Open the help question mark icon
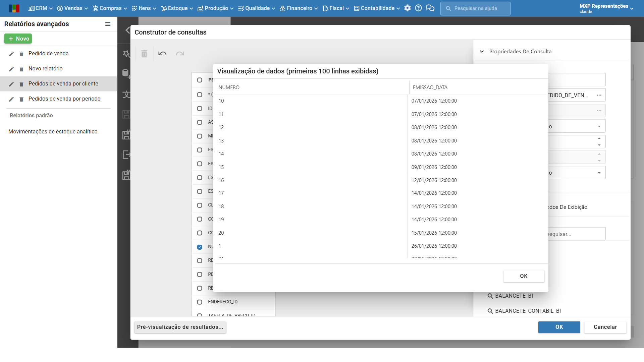644x362 pixels. [418, 8]
